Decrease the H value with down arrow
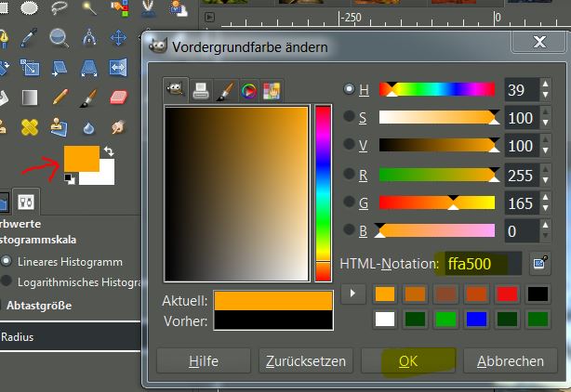 545,95
